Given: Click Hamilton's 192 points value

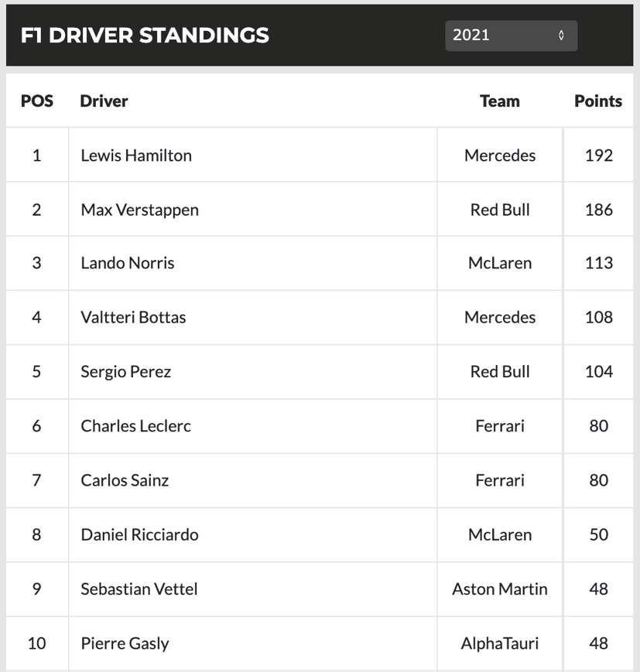Looking at the screenshot, I should (598, 155).
